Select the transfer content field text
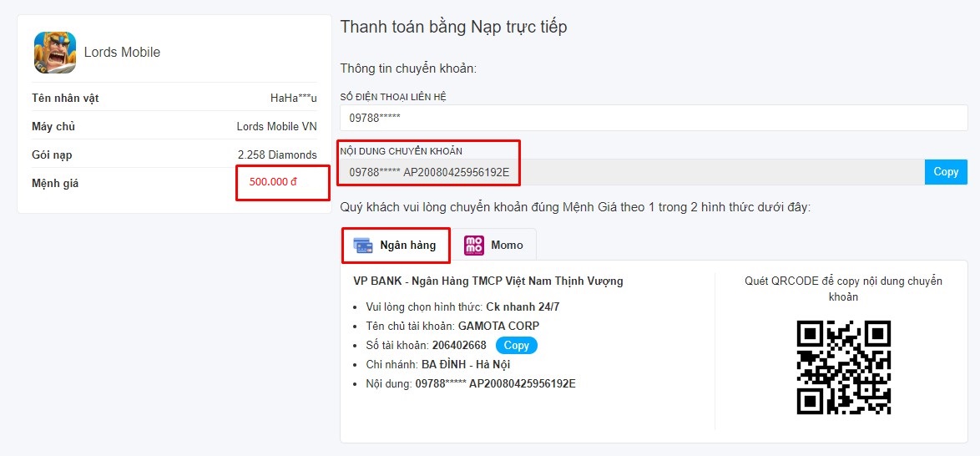The height and width of the screenshot is (456, 980). (632, 172)
